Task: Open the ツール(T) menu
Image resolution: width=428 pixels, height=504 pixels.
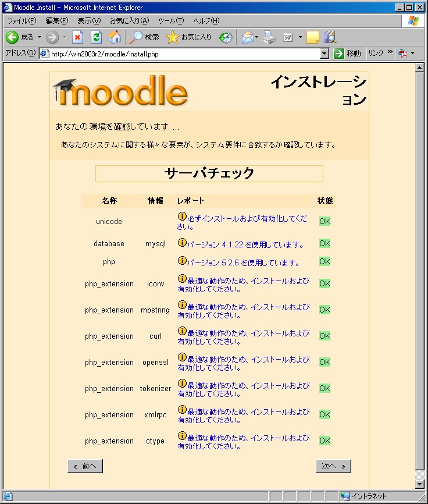Action: point(171,21)
